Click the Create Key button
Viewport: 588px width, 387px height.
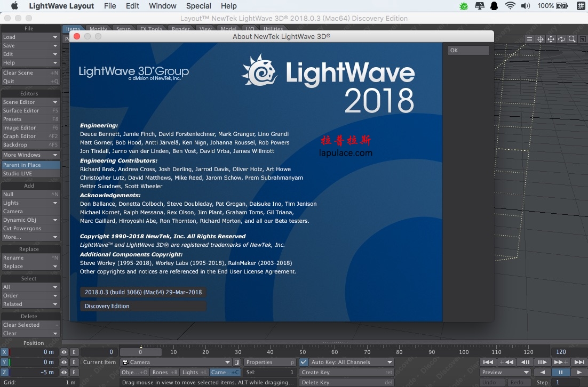(346, 373)
